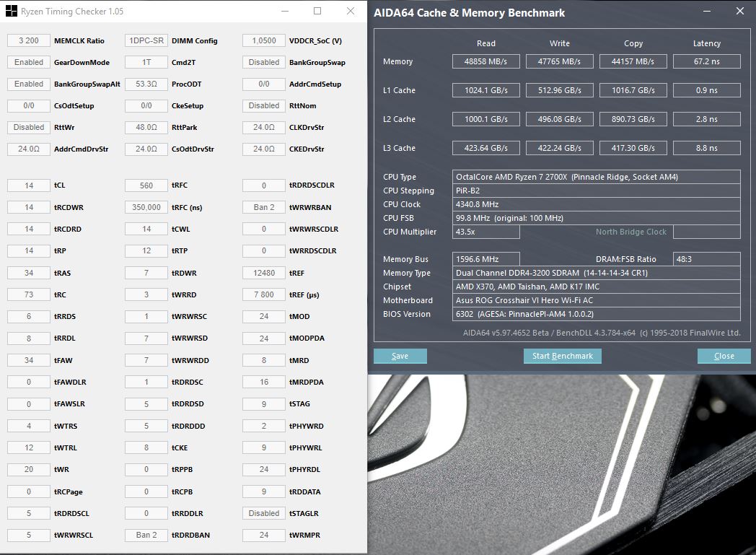Click the Chipset AMD X370 field
Screen dimensions: 756x555
click(597, 287)
